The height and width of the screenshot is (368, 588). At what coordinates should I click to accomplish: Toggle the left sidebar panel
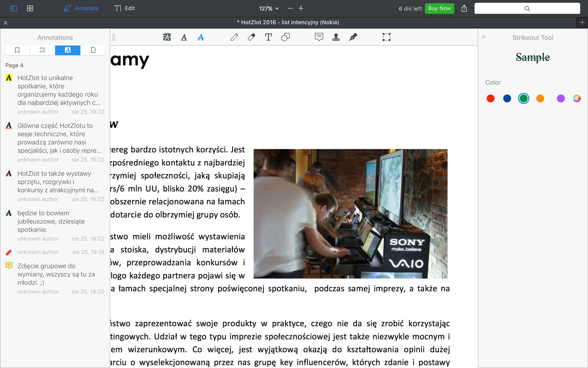tap(14, 8)
